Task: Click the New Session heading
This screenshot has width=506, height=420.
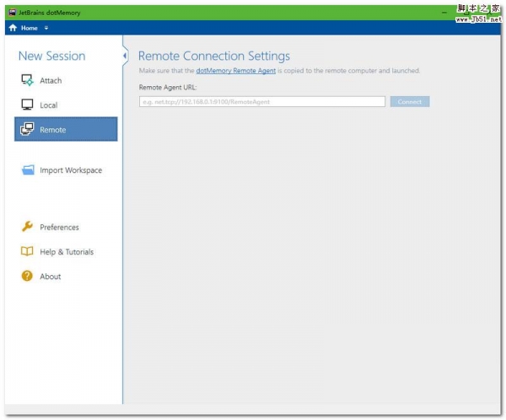Action: (x=52, y=56)
